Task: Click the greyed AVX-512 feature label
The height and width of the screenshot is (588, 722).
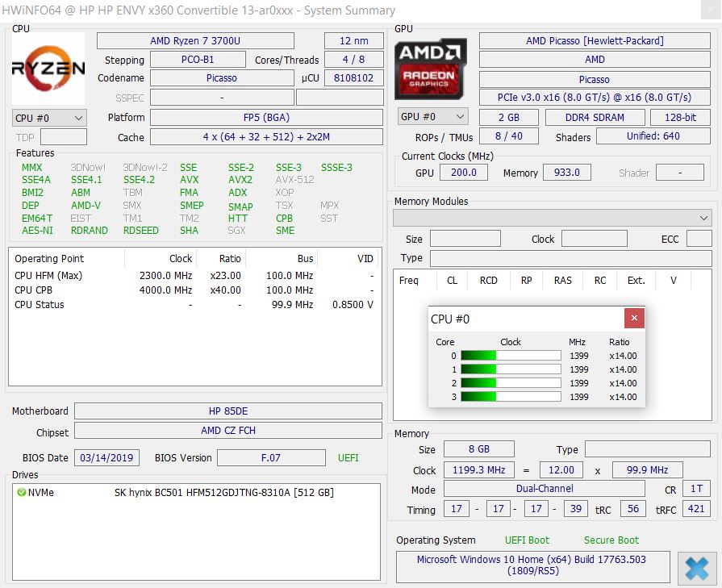Action: point(294,180)
